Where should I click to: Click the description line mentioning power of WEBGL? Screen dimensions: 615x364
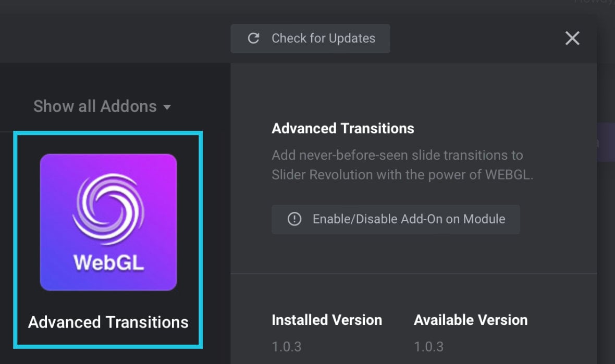pyautogui.click(x=402, y=175)
